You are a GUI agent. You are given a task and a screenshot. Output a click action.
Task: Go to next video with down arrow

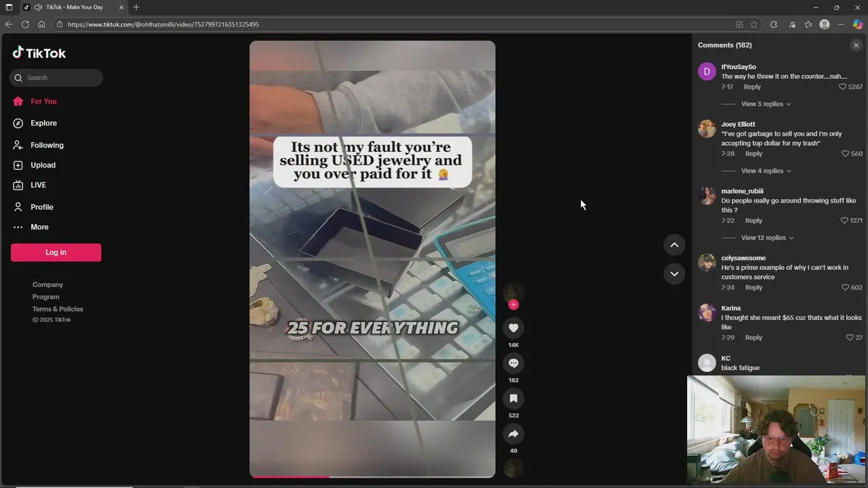pos(674,274)
